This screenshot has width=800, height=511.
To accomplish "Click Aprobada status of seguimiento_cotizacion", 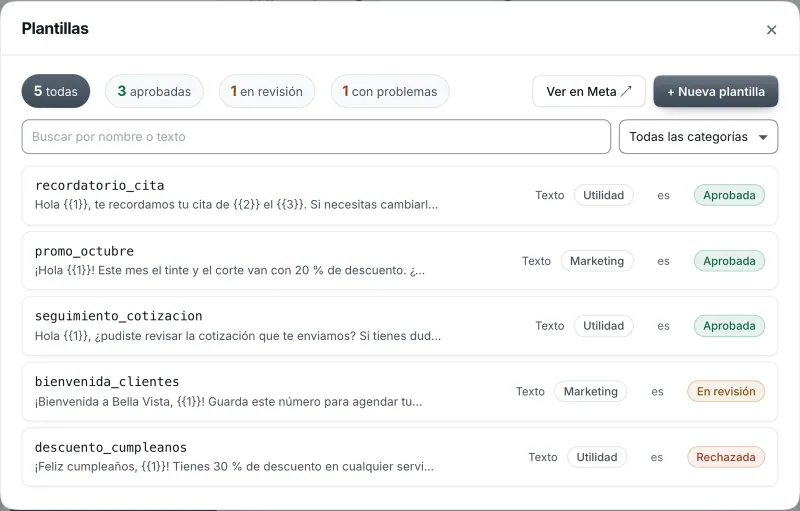I will click(x=729, y=326).
